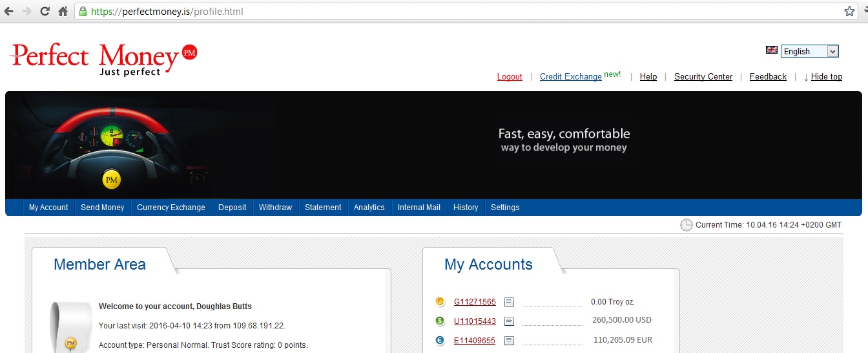Open EUR account E11409655 link
This screenshot has width=868, height=353.
(475, 340)
